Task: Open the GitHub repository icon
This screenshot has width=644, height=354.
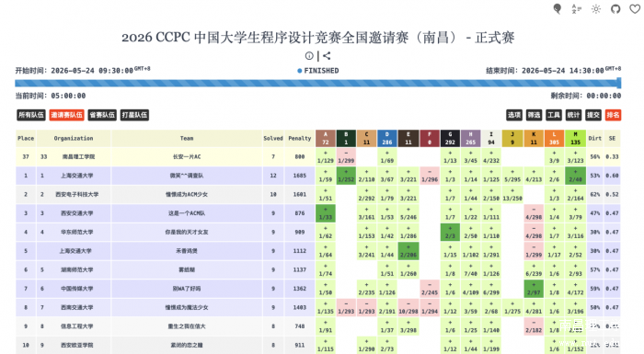Action: [x=615, y=8]
